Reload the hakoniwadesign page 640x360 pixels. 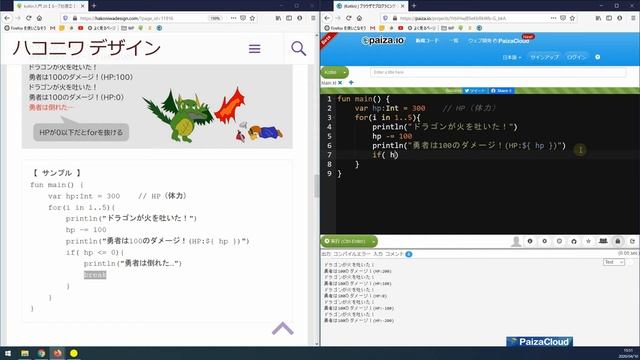(29, 18)
